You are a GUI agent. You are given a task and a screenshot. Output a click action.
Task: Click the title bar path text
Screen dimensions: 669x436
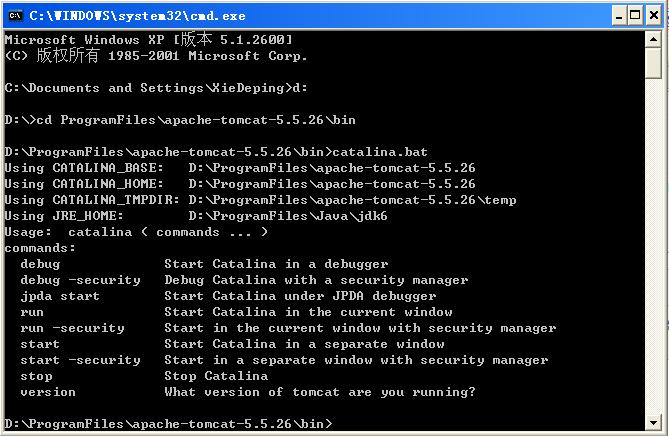tap(137, 16)
